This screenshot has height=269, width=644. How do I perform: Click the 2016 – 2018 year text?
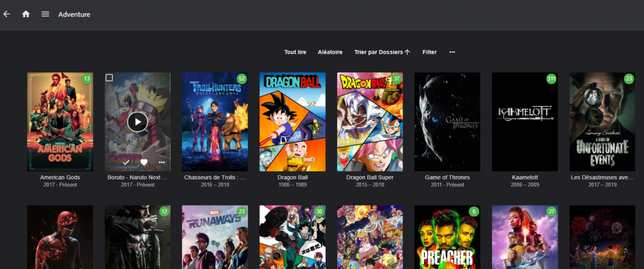pos(215,185)
